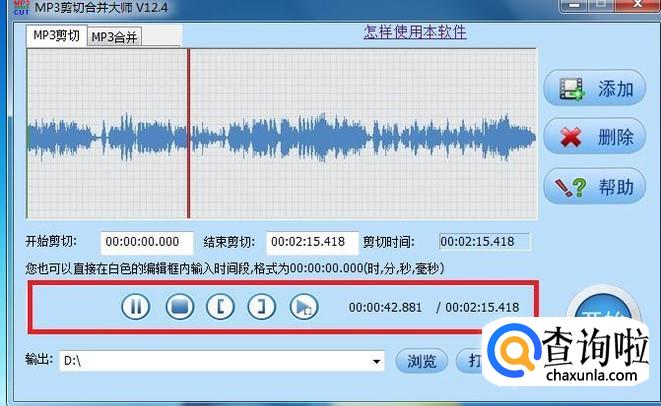
Task: Click the total time 00:02:15.418 readout
Action: coord(482,307)
